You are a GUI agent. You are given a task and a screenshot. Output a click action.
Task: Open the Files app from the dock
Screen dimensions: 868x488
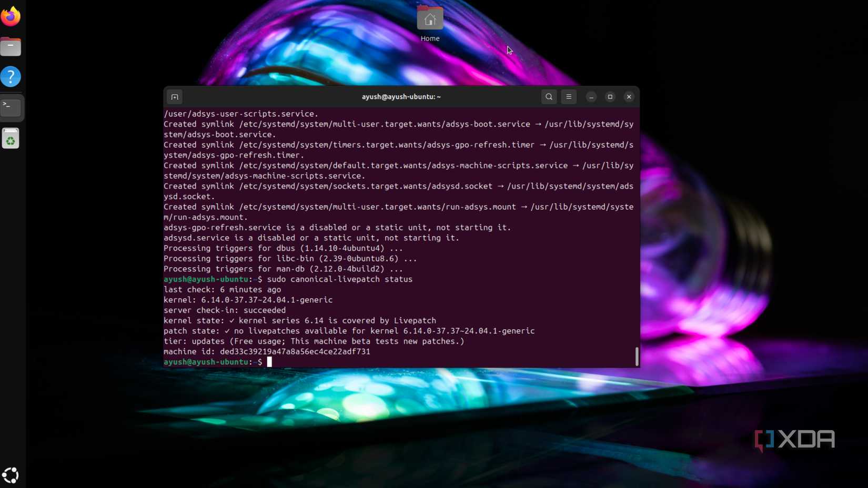(11, 46)
